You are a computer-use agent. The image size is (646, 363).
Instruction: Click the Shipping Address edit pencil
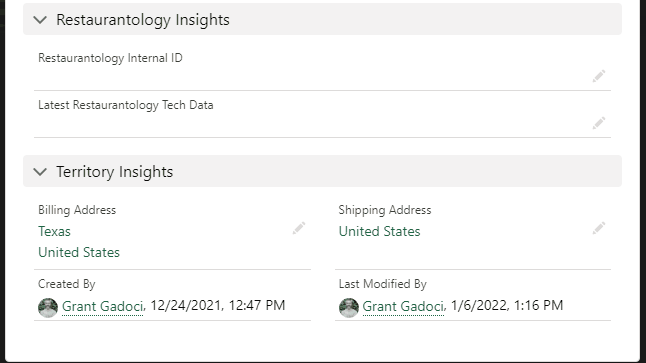599,228
